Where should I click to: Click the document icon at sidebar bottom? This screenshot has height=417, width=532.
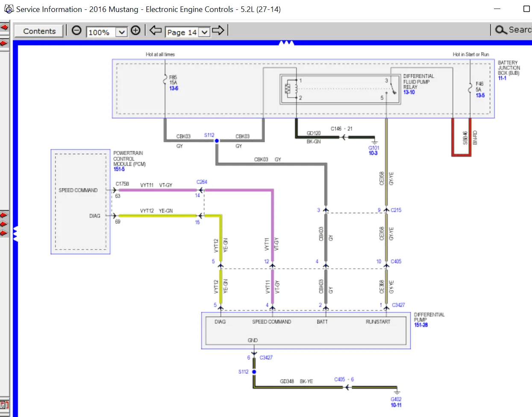4,405
